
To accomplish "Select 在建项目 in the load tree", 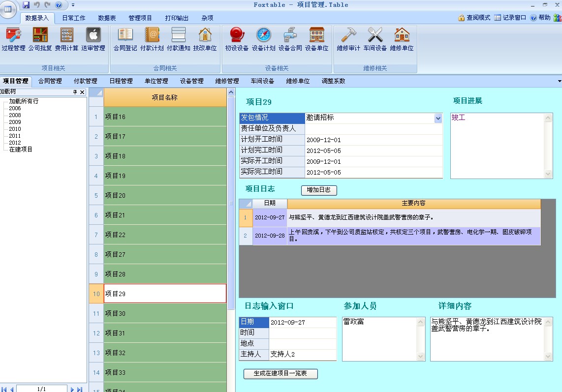I will (21, 150).
